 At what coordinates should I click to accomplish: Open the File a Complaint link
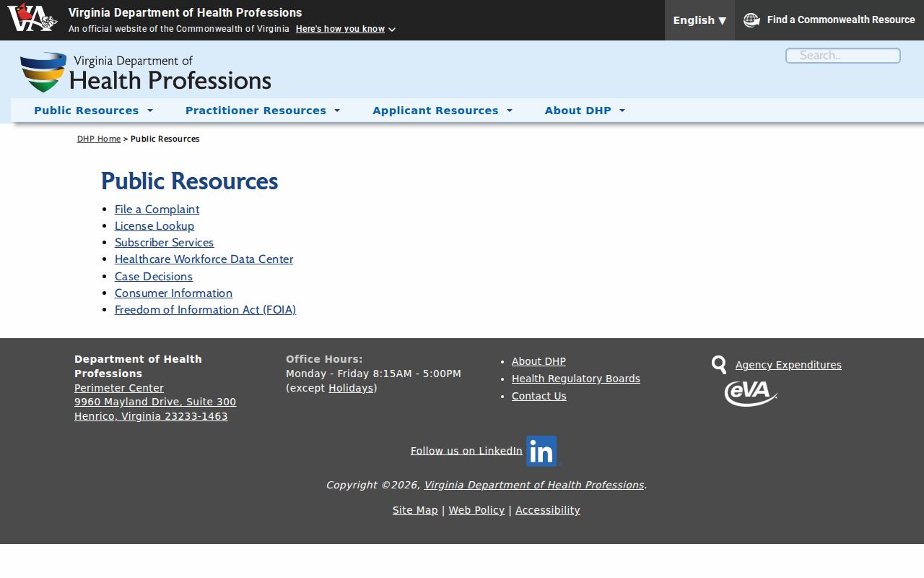pyautogui.click(x=157, y=210)
